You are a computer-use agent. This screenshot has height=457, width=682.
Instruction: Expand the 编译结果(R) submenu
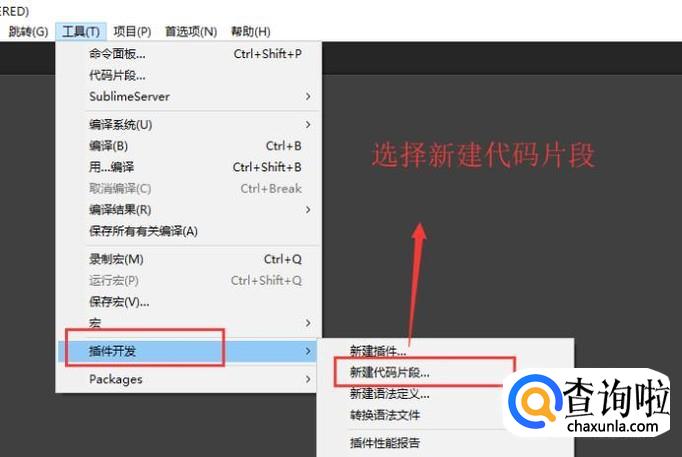tap(188, 210)
